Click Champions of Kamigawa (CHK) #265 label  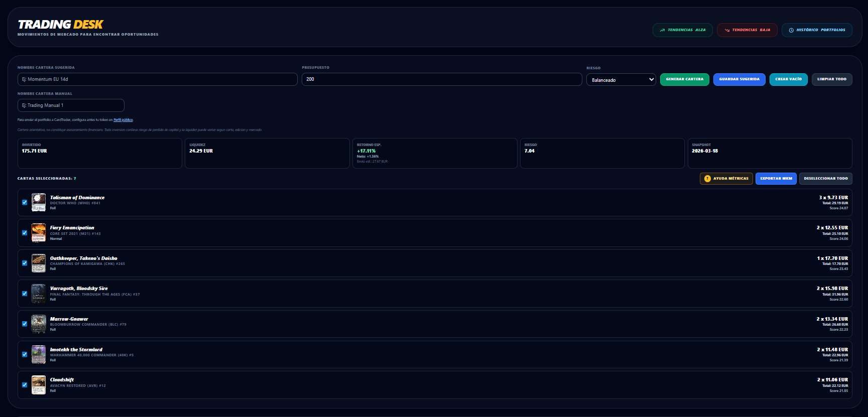(x=87, y=264)
